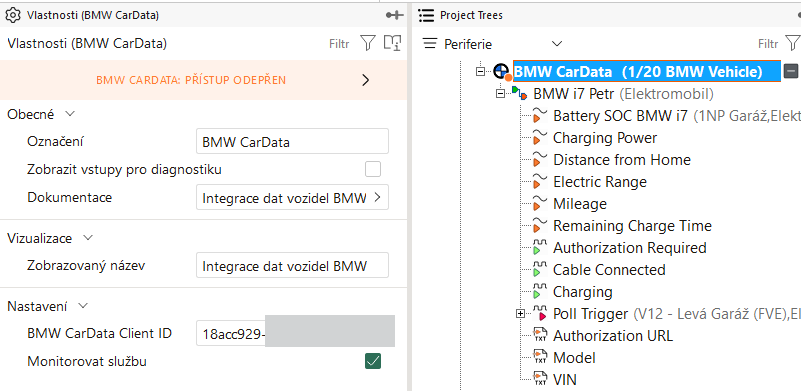801x391 pixels.
Task: Select the Electric Range row
Action: coord(600,182)
